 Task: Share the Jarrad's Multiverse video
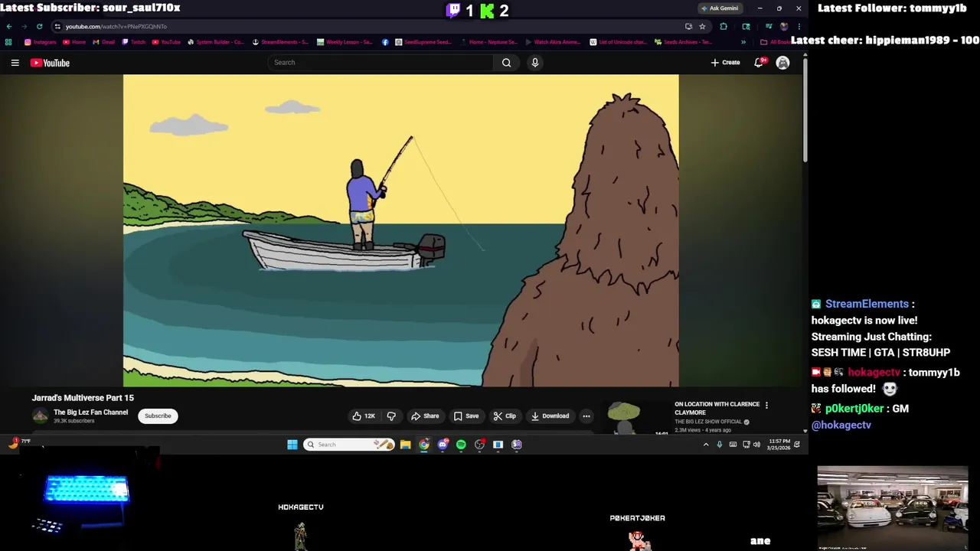[425, 416]
